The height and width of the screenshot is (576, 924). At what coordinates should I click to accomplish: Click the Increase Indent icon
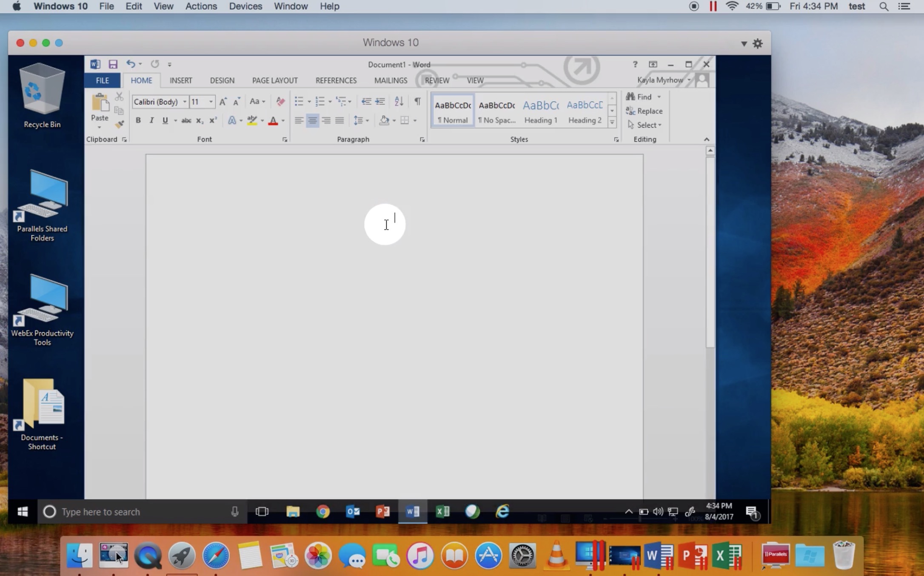pyautogui.click(x=380, y=101)
